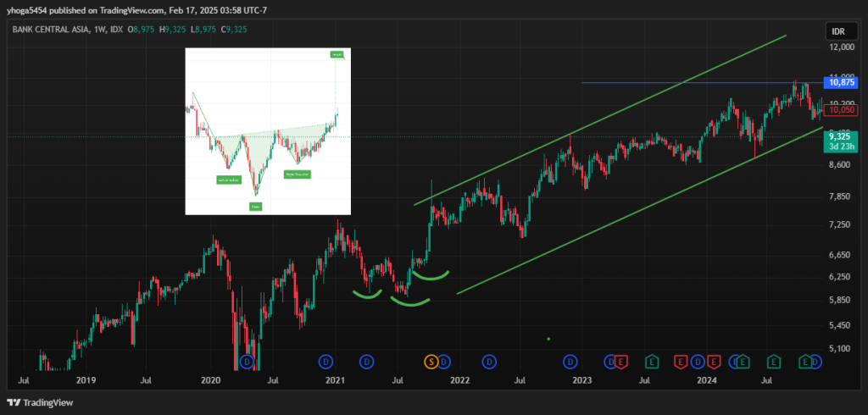Open the D marker between 2021 and Jul

pos(367,362)
